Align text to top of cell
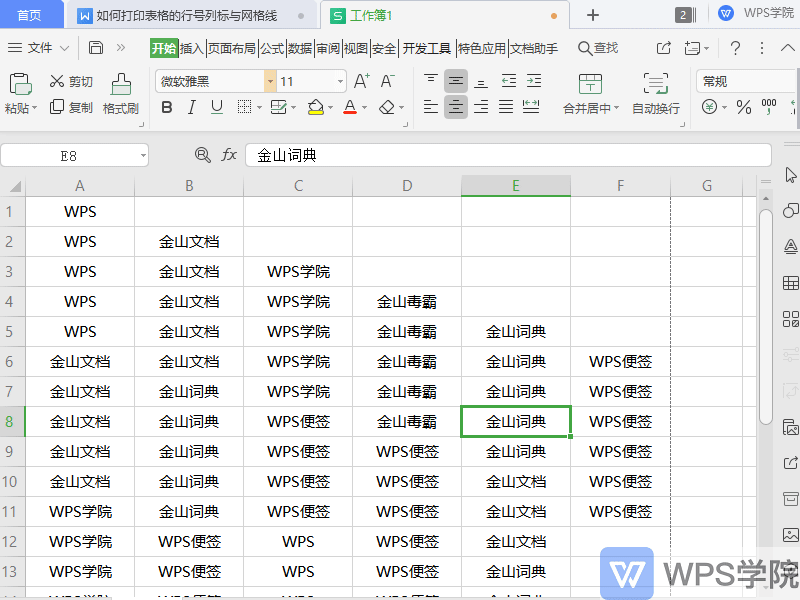Screen dimensions: 800x600 (x=431, y=81)
